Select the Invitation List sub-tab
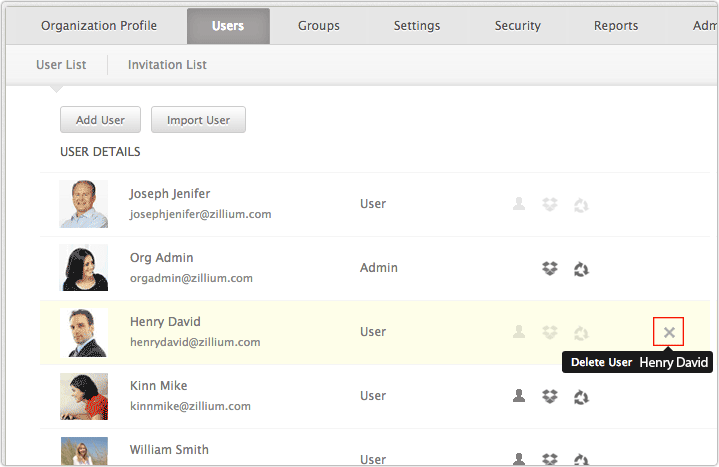Screen dimensions: 719x467 167,65
